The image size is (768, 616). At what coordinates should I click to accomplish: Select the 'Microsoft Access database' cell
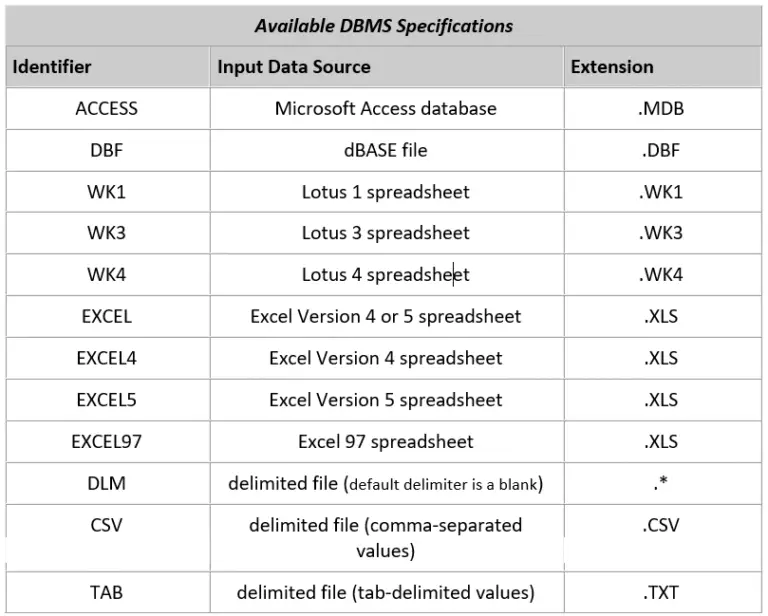point(385,108)
